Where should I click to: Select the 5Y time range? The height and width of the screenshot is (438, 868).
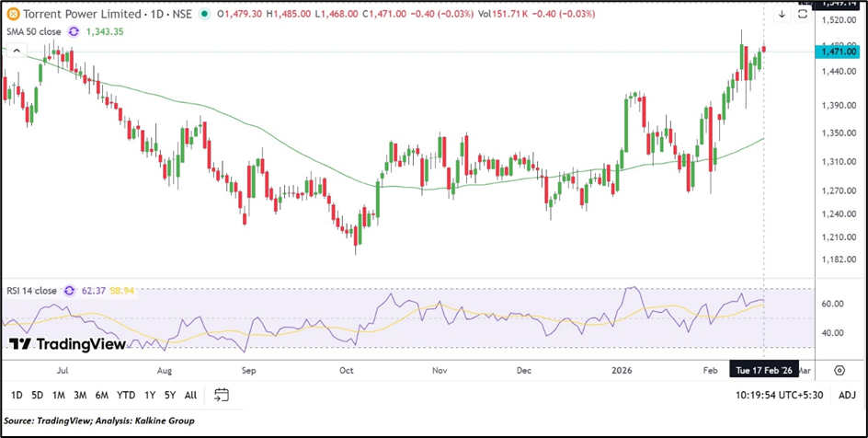[170, 395]
